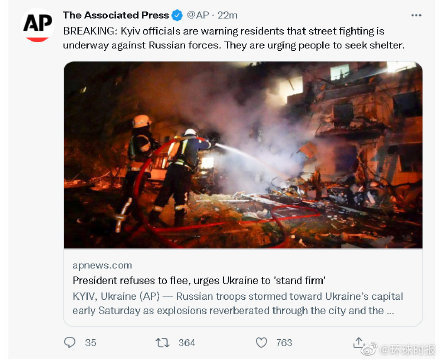Click the BREAKING tweet text

coord(234,38)
